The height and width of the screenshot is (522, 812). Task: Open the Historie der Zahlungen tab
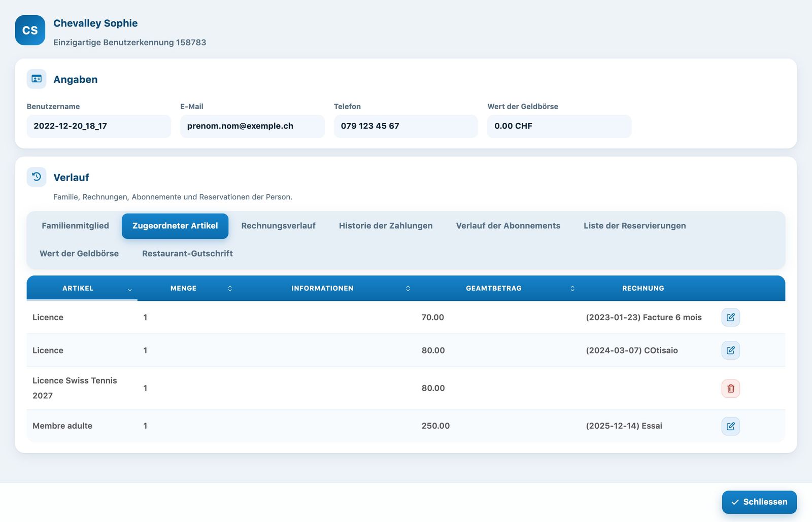[386, 226]
